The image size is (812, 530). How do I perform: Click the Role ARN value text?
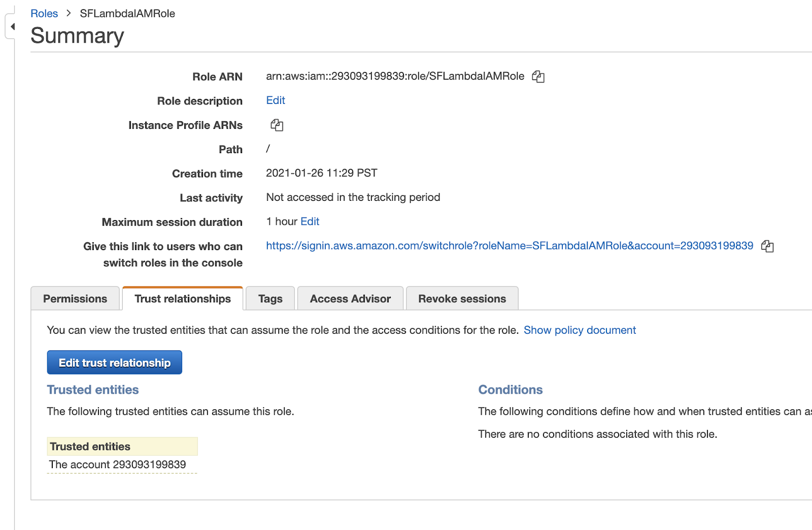[x=395, y=76]
